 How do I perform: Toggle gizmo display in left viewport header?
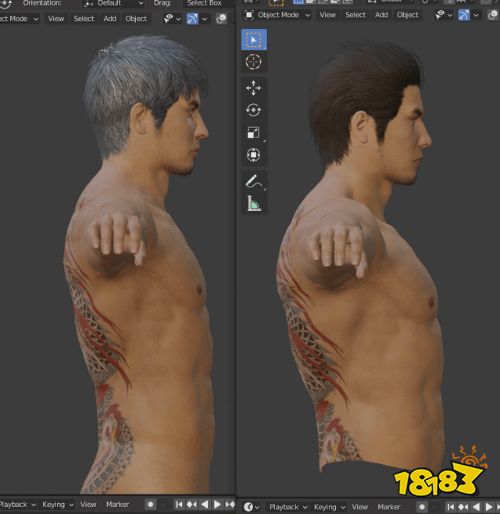click(193, 19)
